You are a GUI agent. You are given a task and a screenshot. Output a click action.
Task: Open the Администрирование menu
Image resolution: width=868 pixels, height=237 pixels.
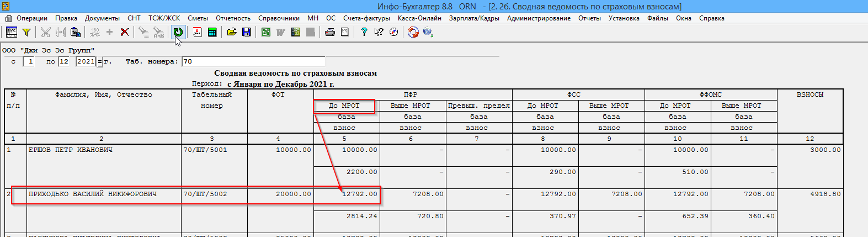[539, 18]
